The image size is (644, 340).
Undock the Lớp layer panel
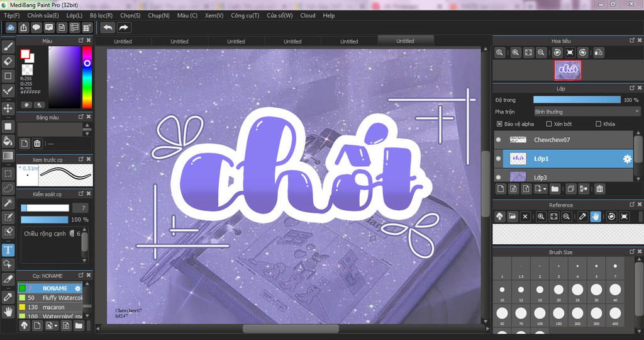pos(632,88)
